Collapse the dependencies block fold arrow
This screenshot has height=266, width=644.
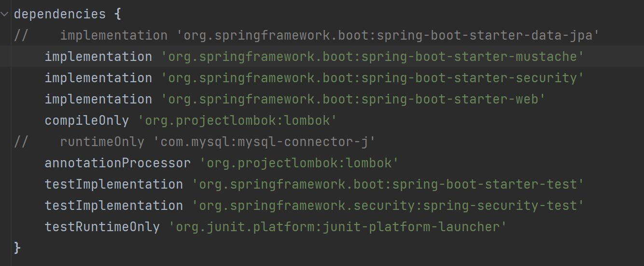pyautogui.click(x=5, y=14)
